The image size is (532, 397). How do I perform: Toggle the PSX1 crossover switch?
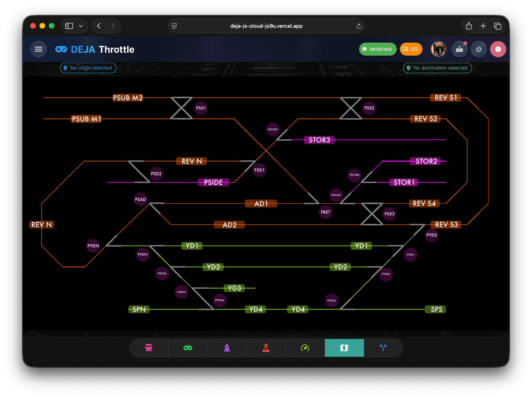coord(201,108)
